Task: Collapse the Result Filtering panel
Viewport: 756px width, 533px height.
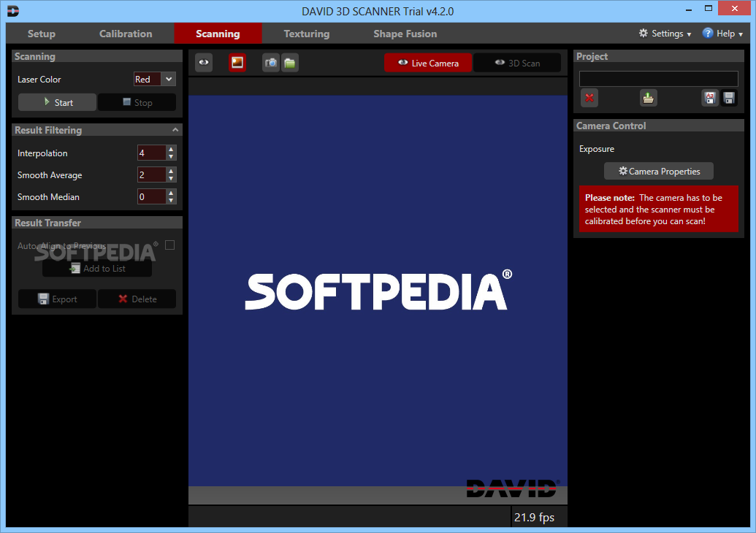Action: pyautogui.click(x=175, y=130)
